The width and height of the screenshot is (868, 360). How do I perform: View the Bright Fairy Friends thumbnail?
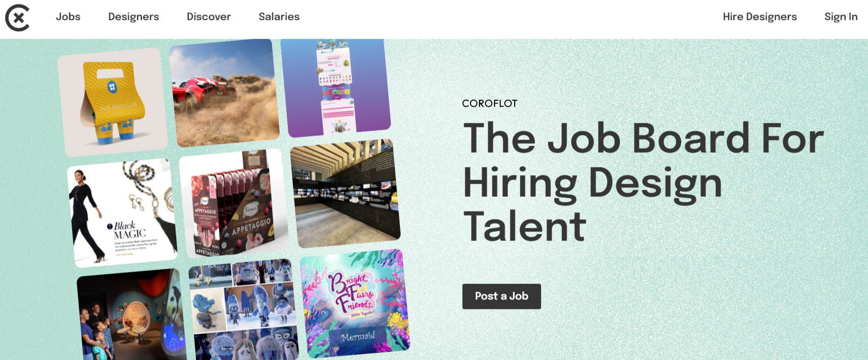tap(355, 304)
